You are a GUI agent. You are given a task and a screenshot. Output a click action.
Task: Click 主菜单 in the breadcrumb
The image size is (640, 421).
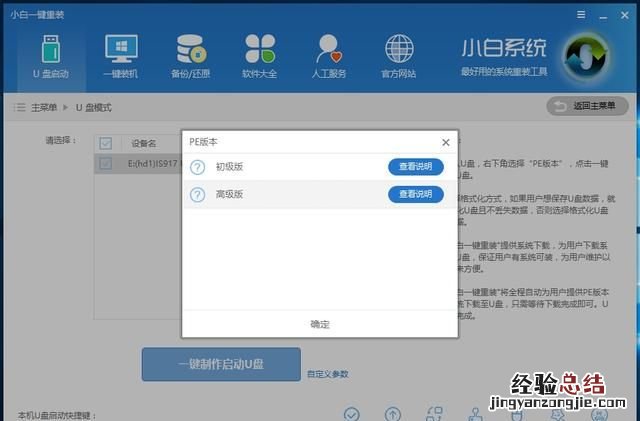coord(44,107)
